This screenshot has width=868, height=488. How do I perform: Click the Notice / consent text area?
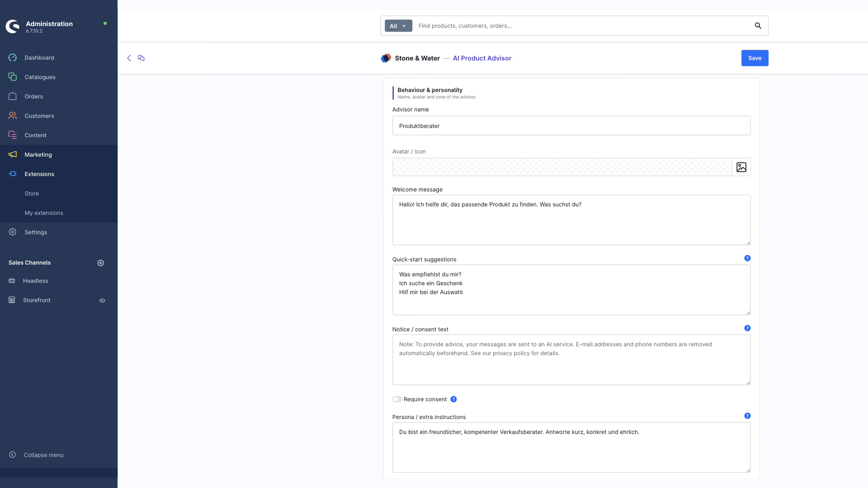pos(571,360)
